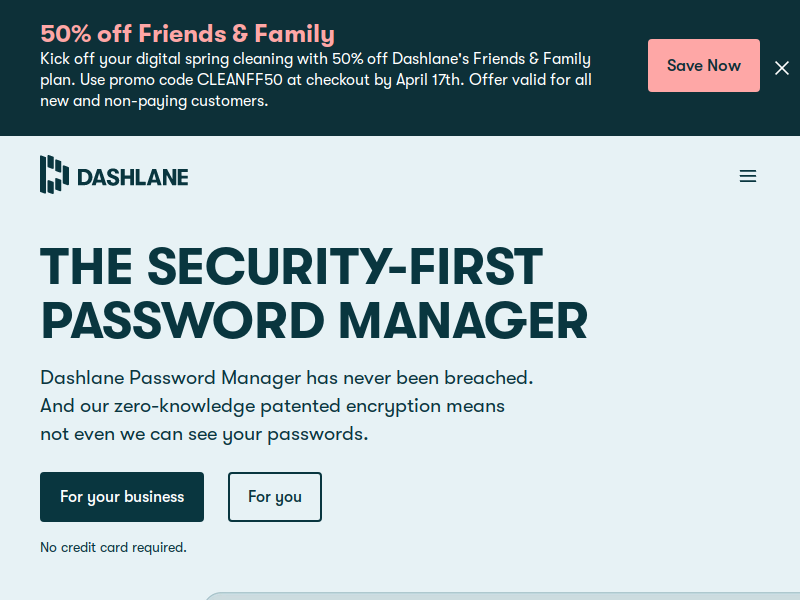800x600 pixels.
Task: Claim the discount with the pink Save Now button
Action: [x=704, y=66]
